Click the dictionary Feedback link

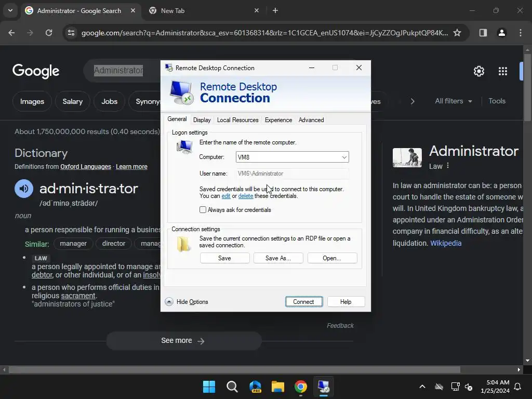[340, 326]
